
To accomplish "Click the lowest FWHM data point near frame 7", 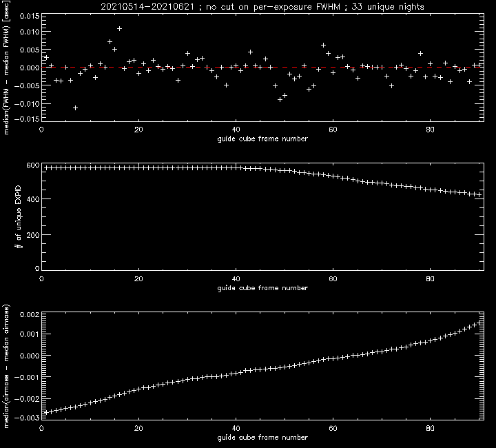I will click(75, 108).
